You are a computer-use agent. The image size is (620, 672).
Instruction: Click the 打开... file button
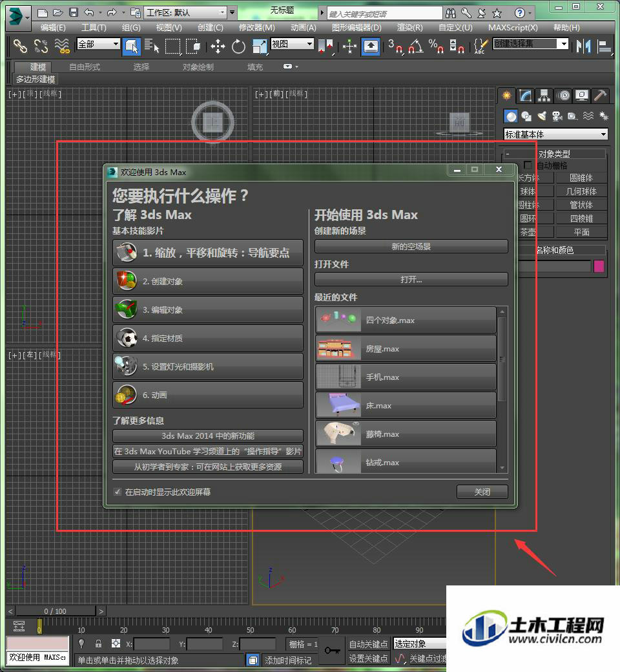coord(411,279)
